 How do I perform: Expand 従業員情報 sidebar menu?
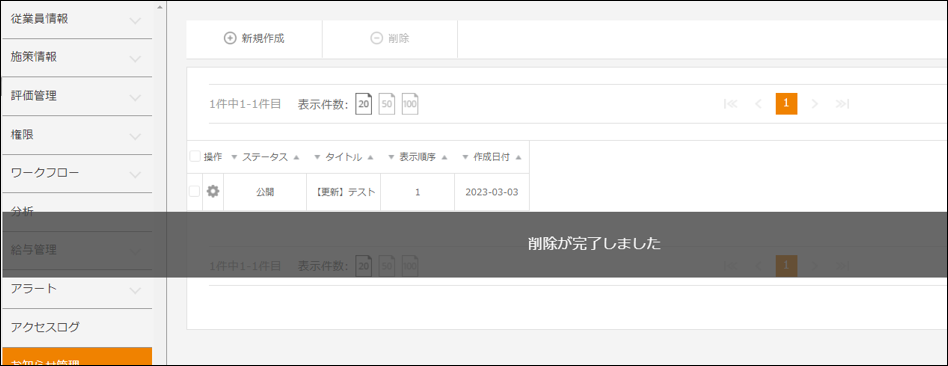77,19
